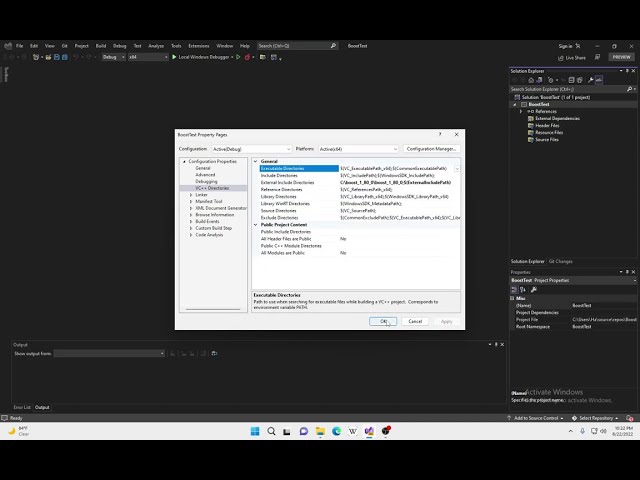640x480 pixels.
Task: Open File Explorer from taskbar
Action: point(320,431)
